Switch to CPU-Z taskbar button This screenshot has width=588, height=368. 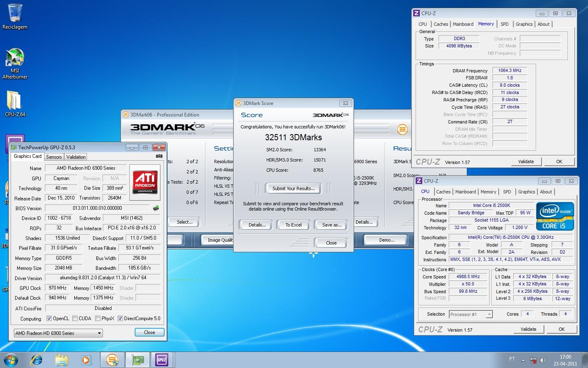click(162, 360)
